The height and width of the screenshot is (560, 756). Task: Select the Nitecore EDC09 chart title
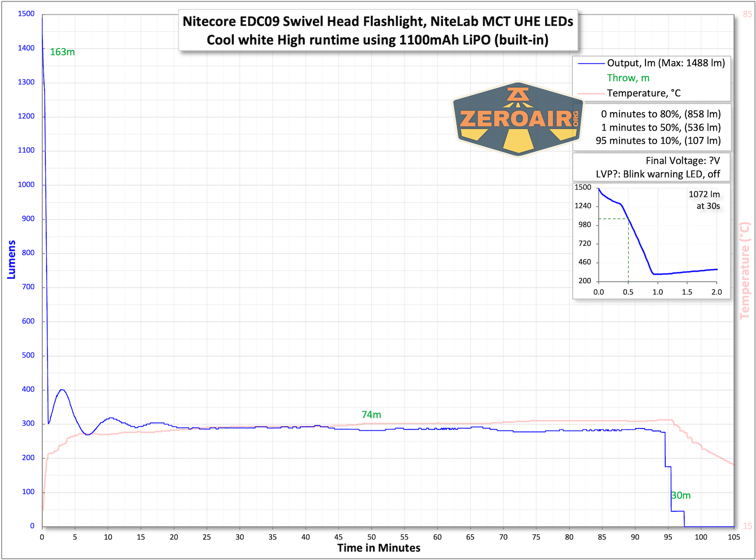tap(378, 31)
